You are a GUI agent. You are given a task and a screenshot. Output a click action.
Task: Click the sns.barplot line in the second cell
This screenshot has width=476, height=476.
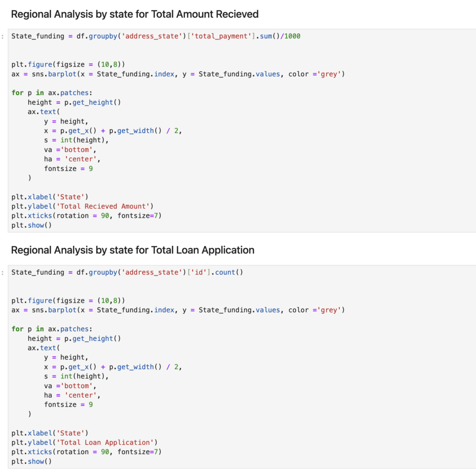click(178, 310)
